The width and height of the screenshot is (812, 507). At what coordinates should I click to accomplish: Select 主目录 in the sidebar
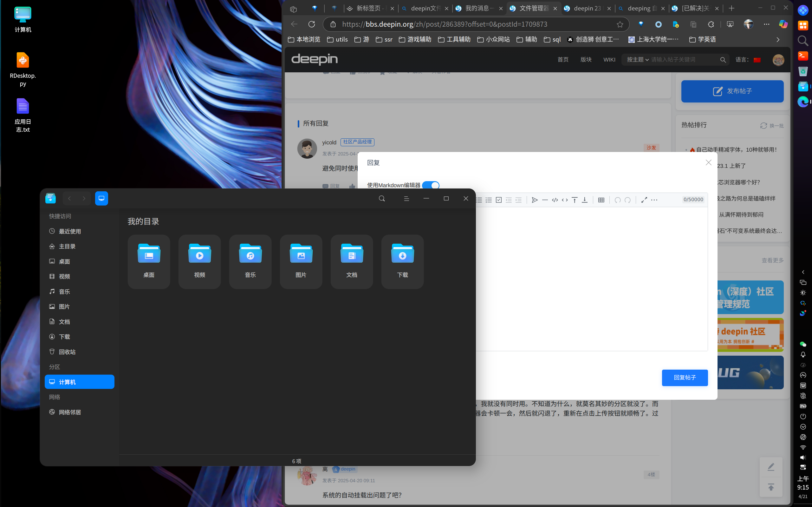click(x=79, y=247)
